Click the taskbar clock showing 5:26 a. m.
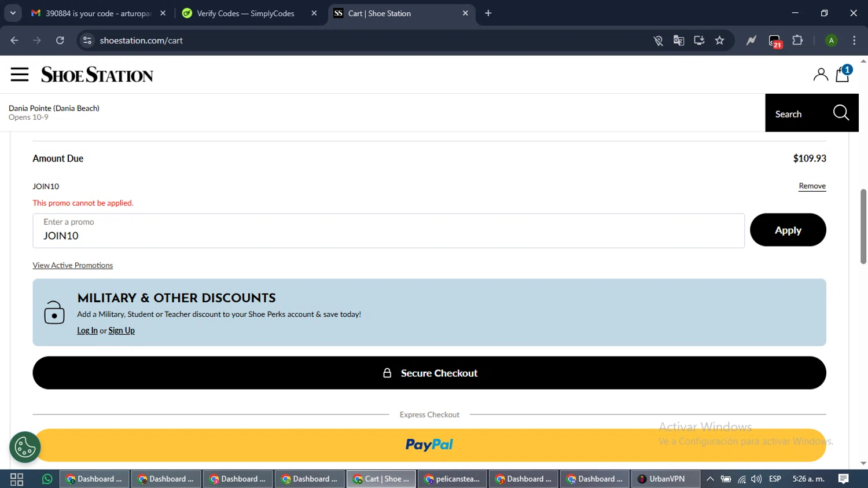This screenshot has height=488, width=868. click(x=808, y=479)
